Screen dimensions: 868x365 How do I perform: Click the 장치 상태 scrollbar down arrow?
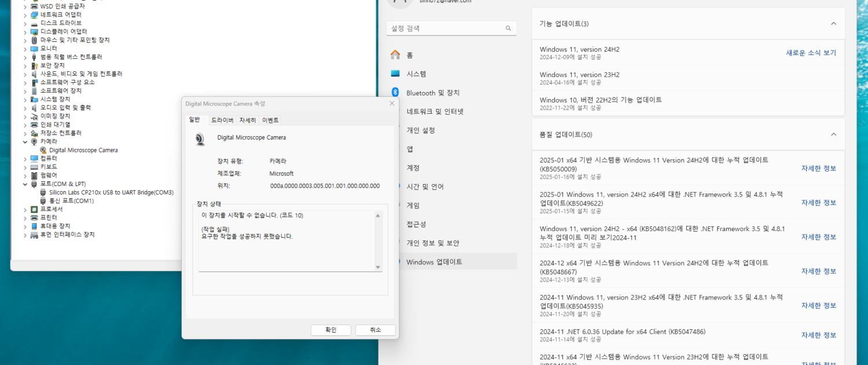click(x=378, y=267)
